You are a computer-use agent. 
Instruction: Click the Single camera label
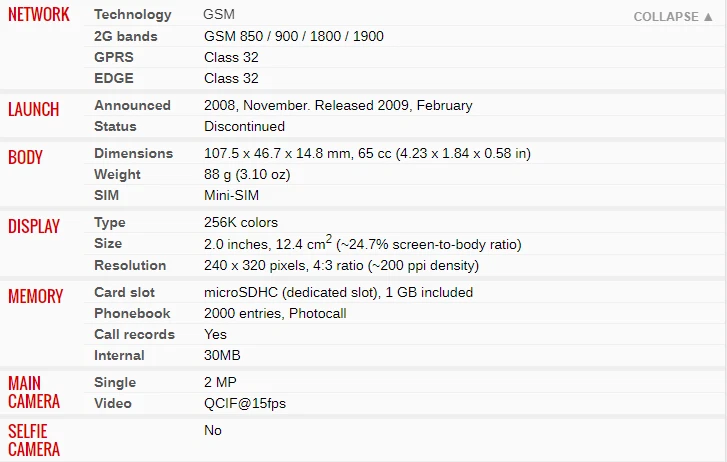point(115,382)
